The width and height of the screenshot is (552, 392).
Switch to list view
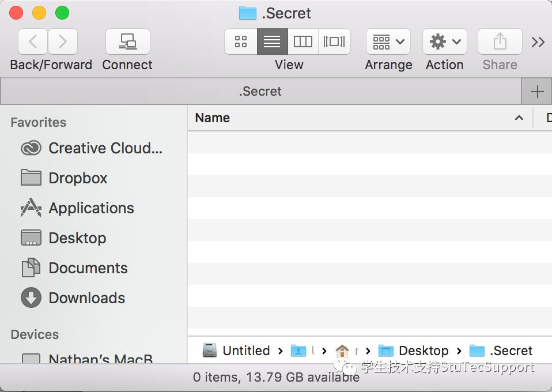pyautogui.click(x=272, y=42)
